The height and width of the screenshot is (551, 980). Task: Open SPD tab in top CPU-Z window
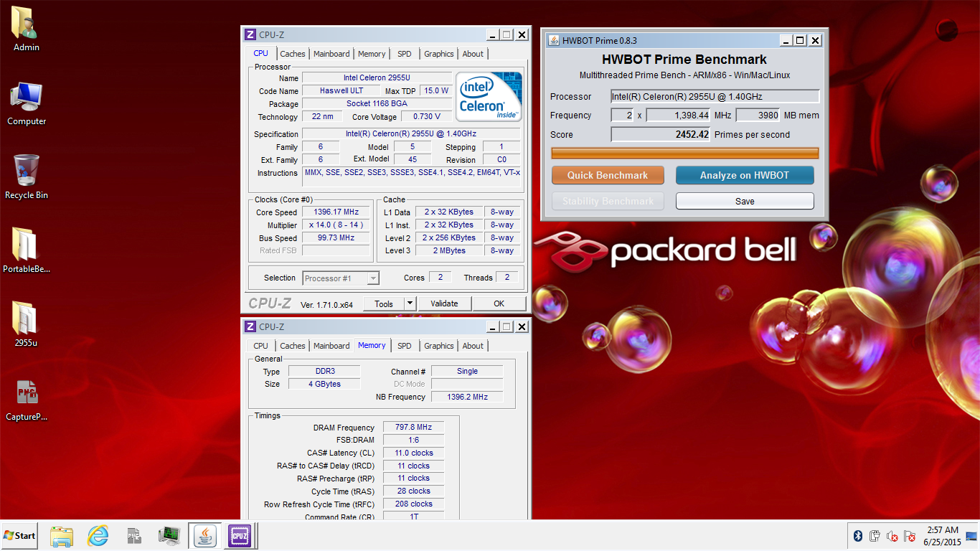tap(405, 54)
